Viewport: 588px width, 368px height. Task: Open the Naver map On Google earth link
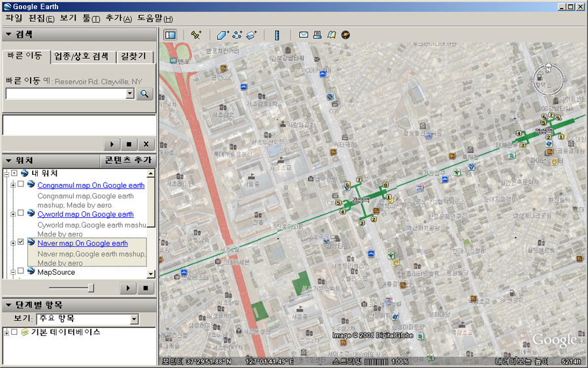pos(82,243)
